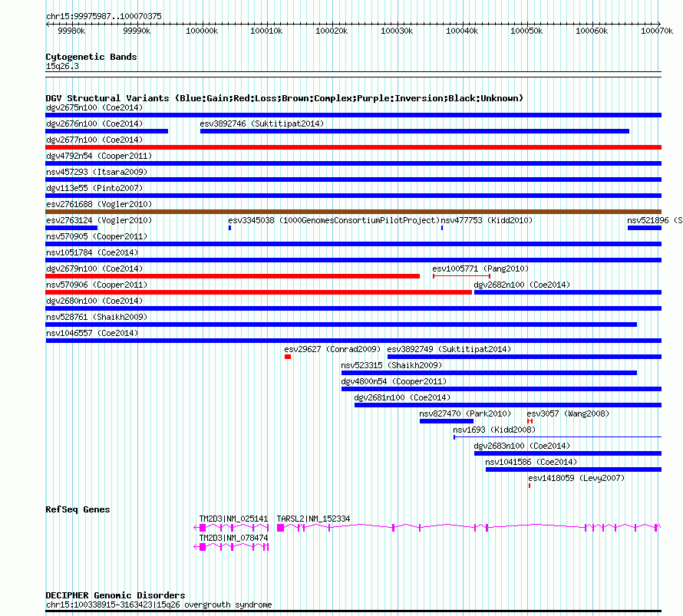The height and width of the screenshot is (616, 683).
Task: Click the dgv2675n100 (Coe2014) variant label
Action: coord(94,107)
